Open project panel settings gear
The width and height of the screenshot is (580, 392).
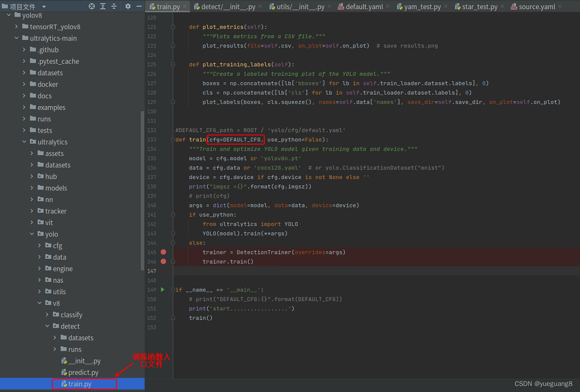(128, 6)
